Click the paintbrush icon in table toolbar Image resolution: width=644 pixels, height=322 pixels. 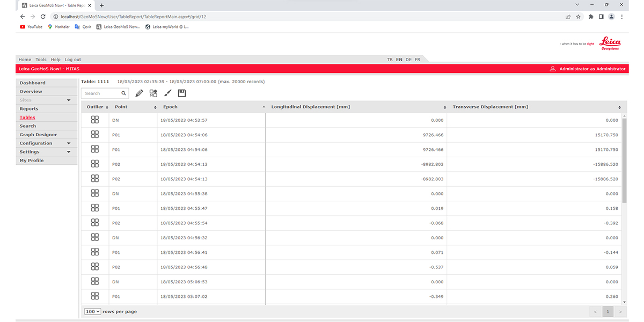click(x=167, y=93)
